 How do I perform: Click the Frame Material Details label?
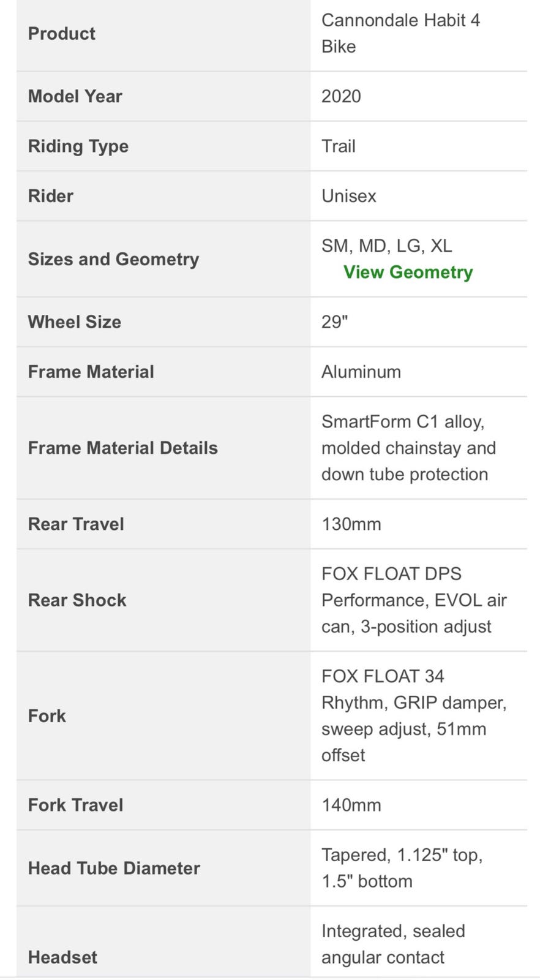[123, 448]
